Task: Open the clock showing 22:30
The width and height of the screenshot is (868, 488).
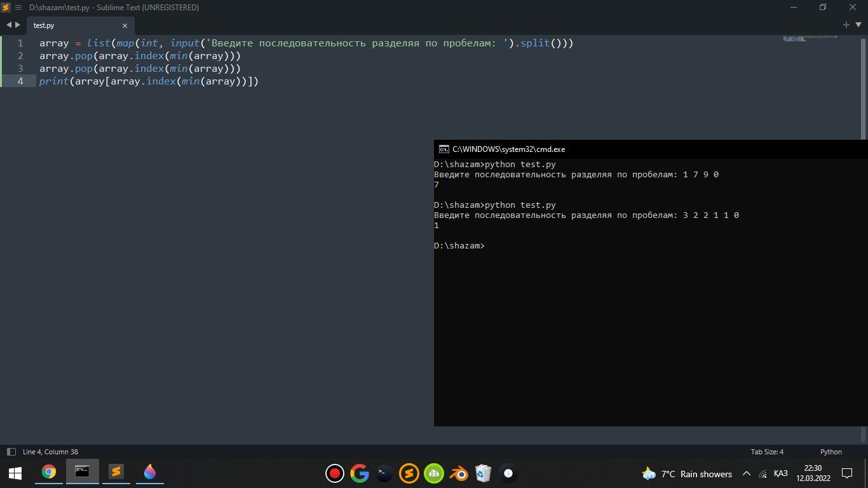Action: tap(813, 473)
